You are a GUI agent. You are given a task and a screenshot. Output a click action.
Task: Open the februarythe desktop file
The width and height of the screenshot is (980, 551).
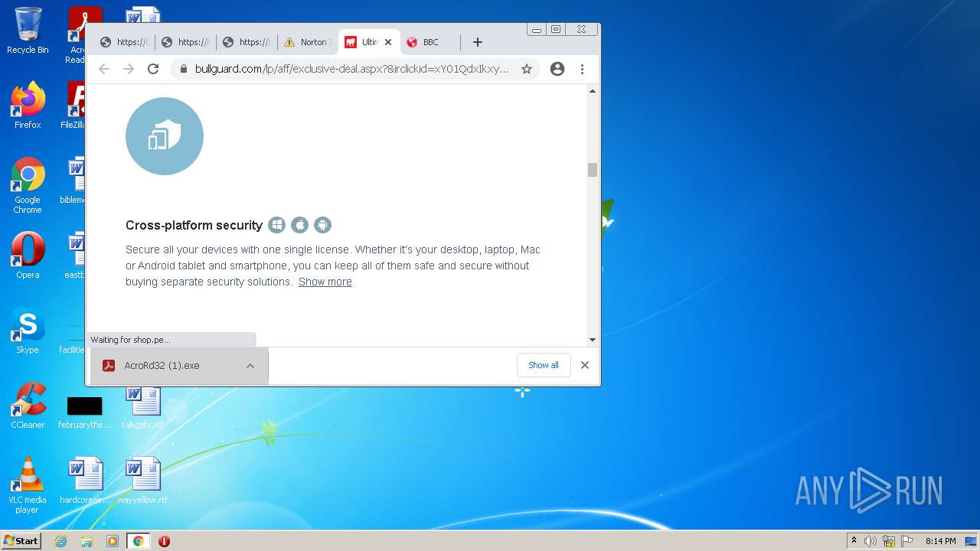[85, 412]
